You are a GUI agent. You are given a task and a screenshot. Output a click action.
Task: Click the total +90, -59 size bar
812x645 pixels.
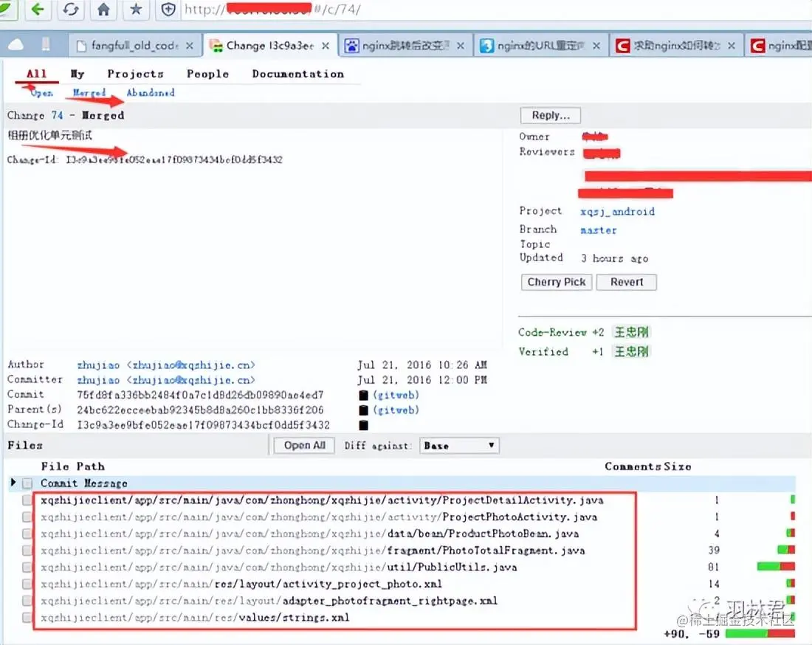click(x=760, y=634)
